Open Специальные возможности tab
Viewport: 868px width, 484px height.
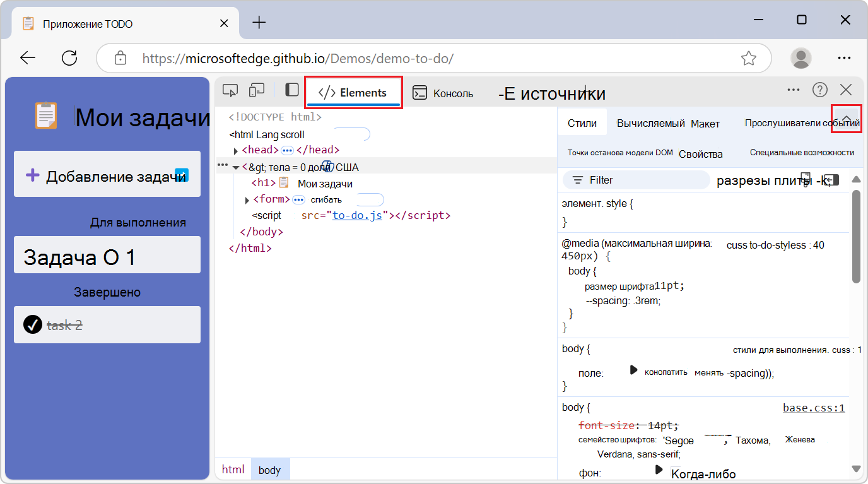(802, 152)
